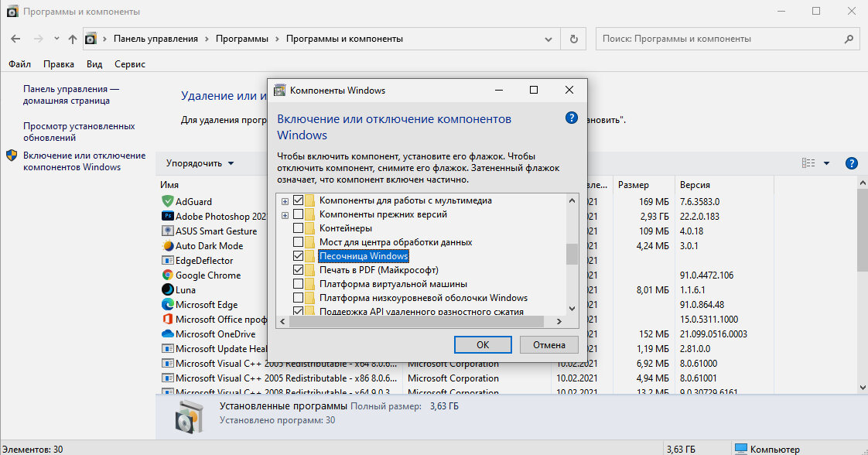Image resolution: width=868 pixels, height=455 pixels.
Task: Open the Упорядочить dropdown
Action: pos(200,163)
